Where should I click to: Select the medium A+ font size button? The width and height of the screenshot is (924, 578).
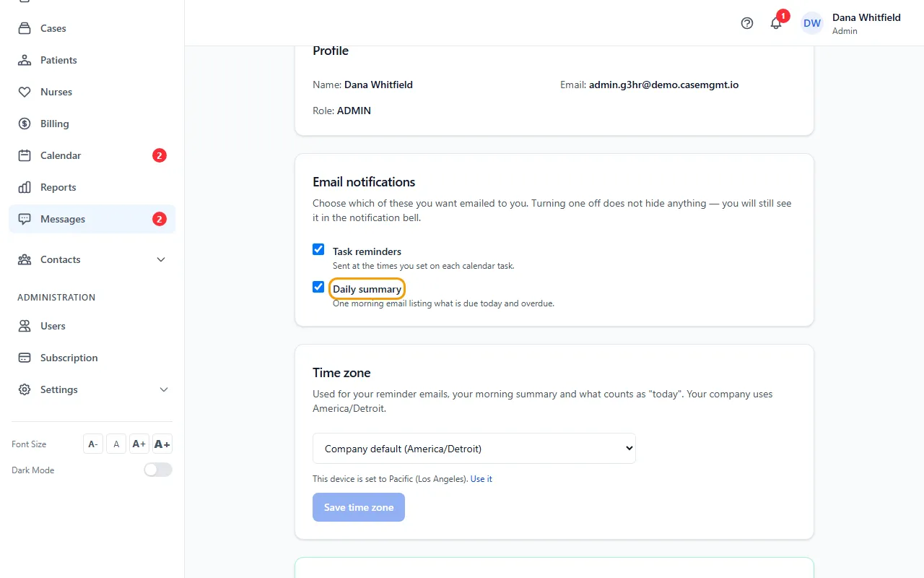pos(139,444)
